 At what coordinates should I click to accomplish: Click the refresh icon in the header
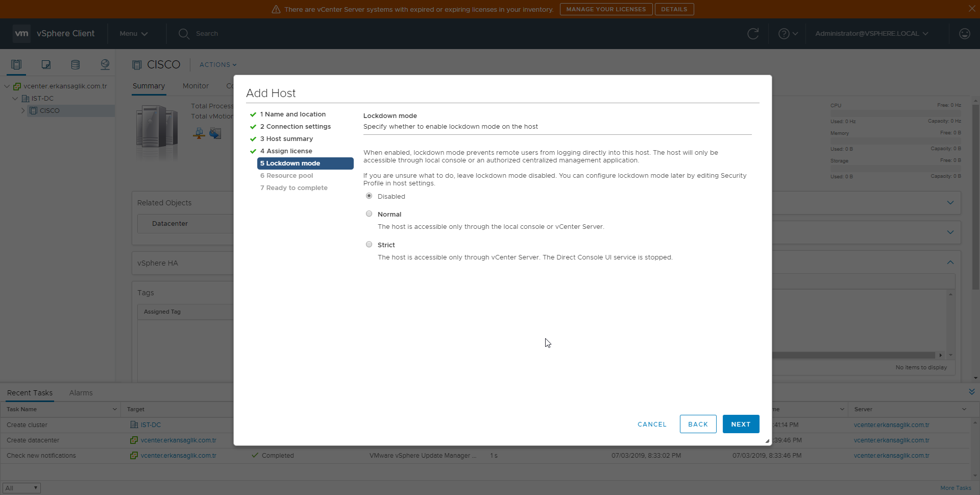pyautogui.click(x=753, y=34)
